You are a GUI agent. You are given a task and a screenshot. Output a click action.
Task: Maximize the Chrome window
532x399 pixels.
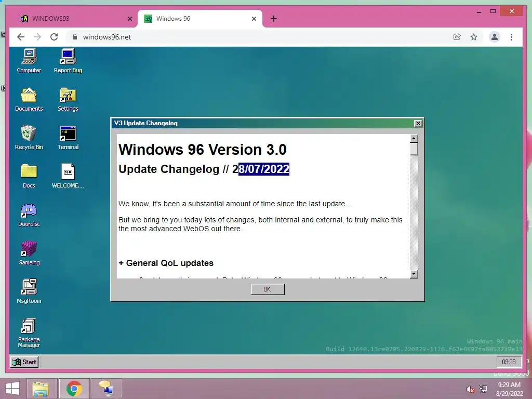coord(493,11)
